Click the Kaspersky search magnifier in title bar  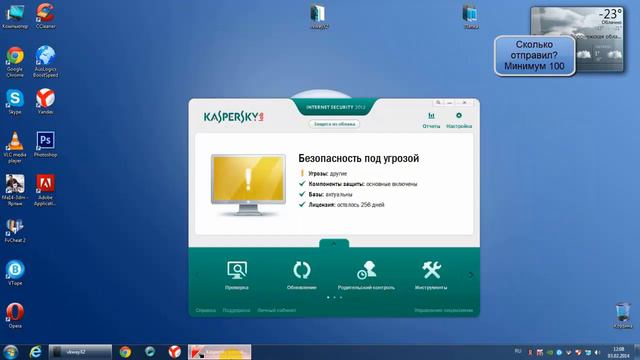[438, 102]
